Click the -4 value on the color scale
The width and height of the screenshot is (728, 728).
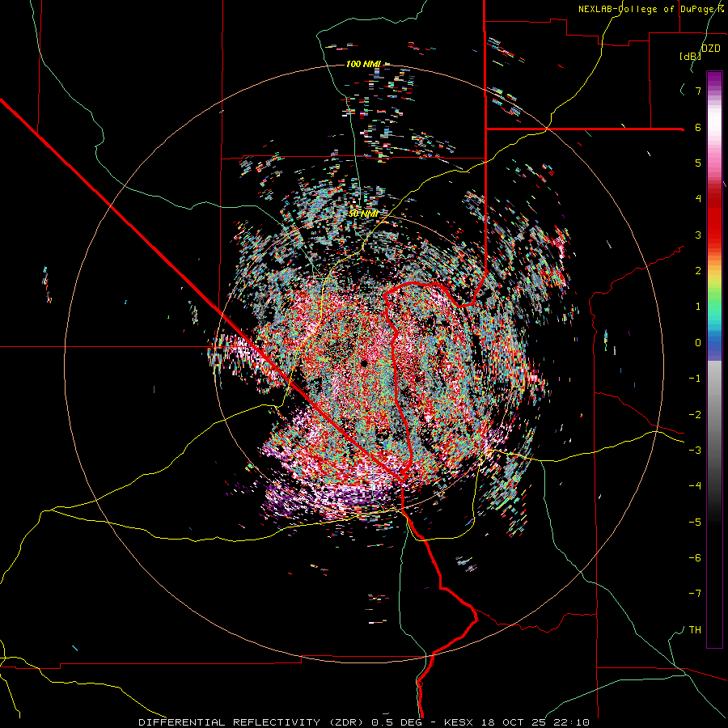[695, 486]
